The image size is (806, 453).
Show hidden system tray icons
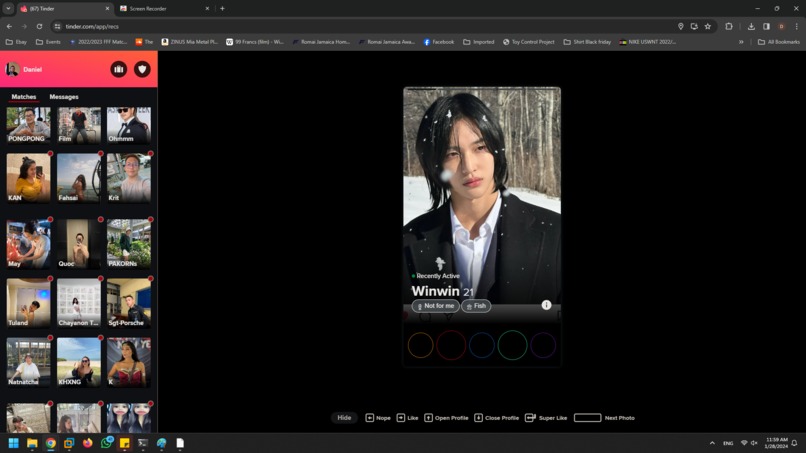pyautogui.click(x=712, y=443)
